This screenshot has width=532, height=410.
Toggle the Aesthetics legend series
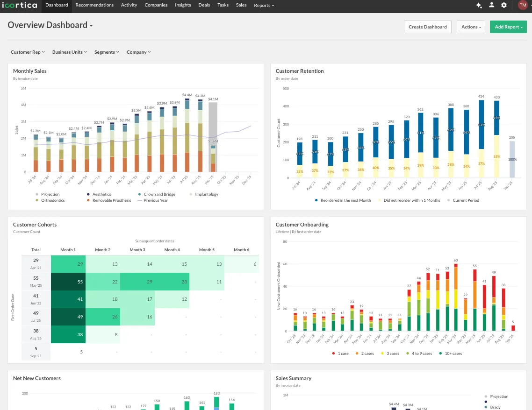[99, 194]
